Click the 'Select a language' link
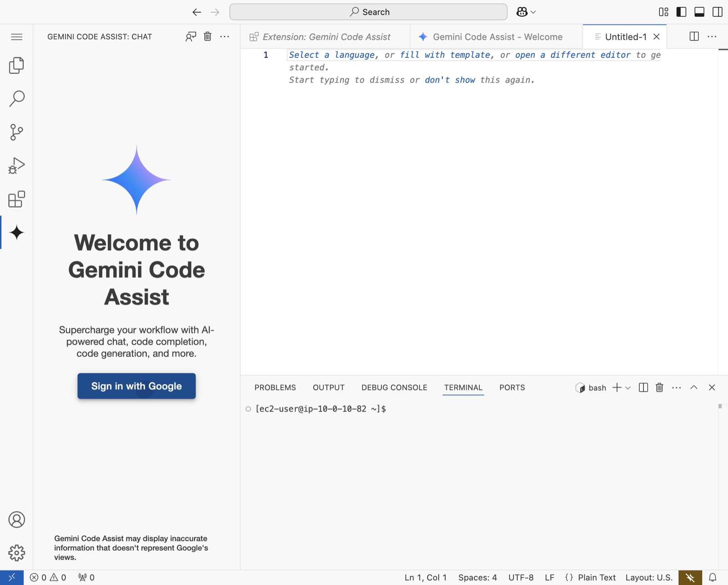 332,55
